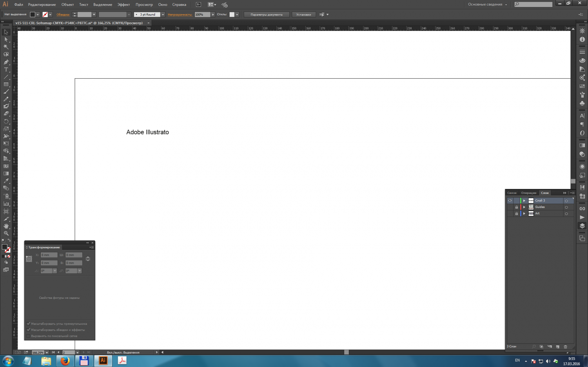Open the Редактирование menu
Viewport: 588px width, 367px height.
point(42,4)
